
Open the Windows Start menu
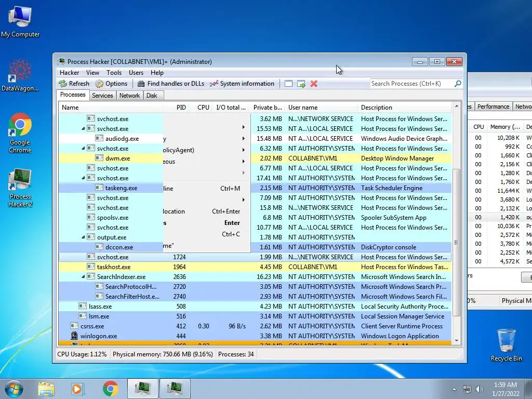coord(14,389)
